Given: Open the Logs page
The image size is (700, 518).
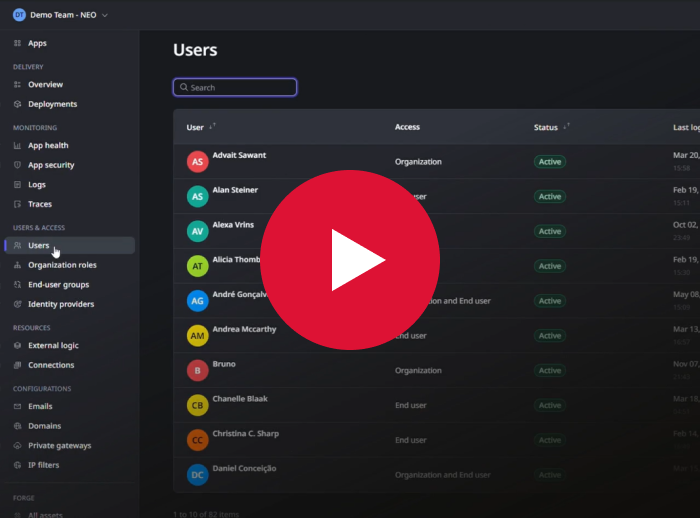Looking at the screenshot, I should (x=37, y=184).
